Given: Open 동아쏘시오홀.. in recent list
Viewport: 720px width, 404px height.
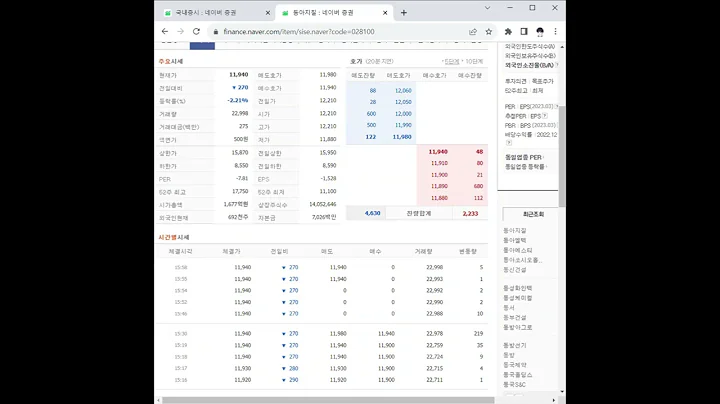Looking at the screenshot, I should 523,260.
